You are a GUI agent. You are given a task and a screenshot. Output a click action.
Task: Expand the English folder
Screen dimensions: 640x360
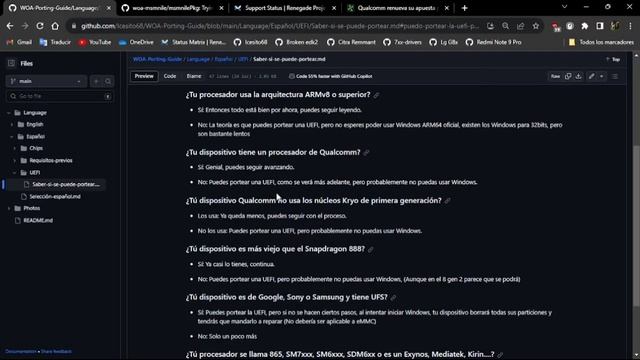coord(12,124)
